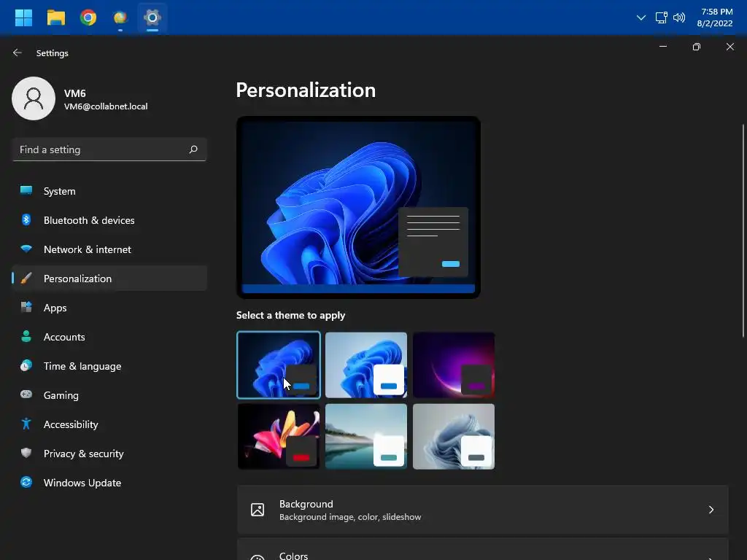The width and height of the screenshot is (747, 560).
Task: Open System settings
Action: point(109,191)
